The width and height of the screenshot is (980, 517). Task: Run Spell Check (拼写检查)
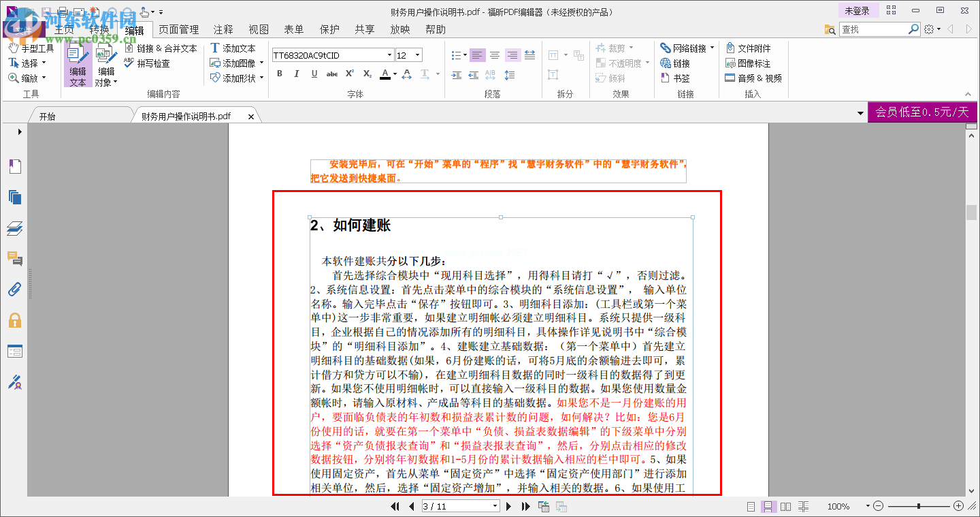click(147, 63)
